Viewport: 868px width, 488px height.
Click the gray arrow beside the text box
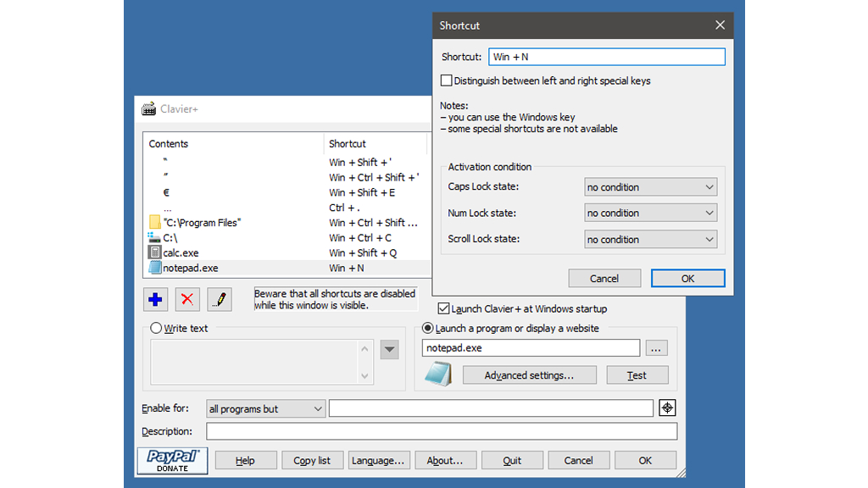pyautogui.click(x=389, y=349)
